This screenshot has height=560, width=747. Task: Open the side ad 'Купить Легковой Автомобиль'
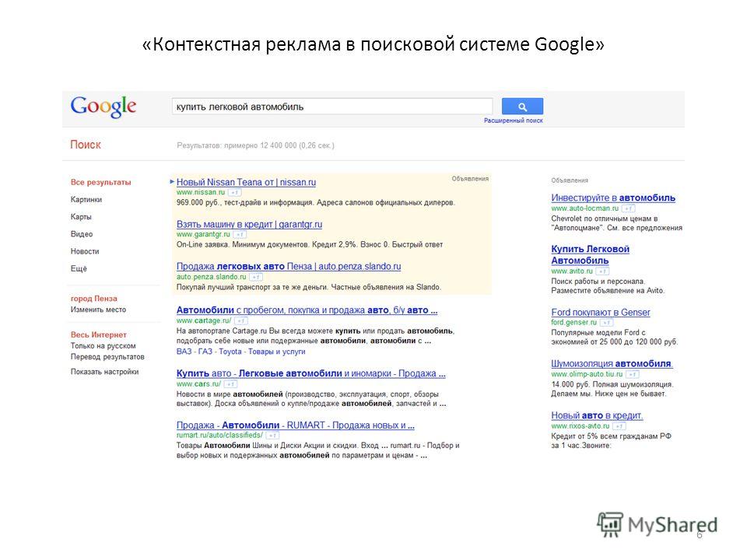[x=591, y=255]
